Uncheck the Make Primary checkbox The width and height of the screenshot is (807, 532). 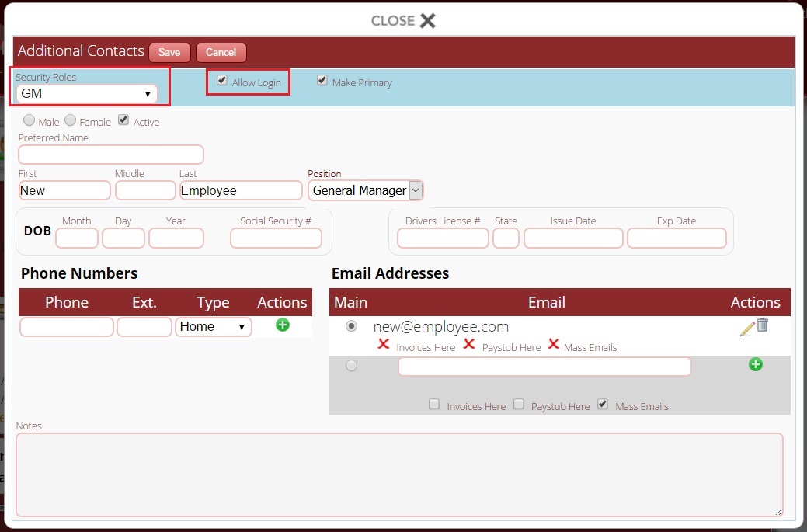click(x=322, y=80)
